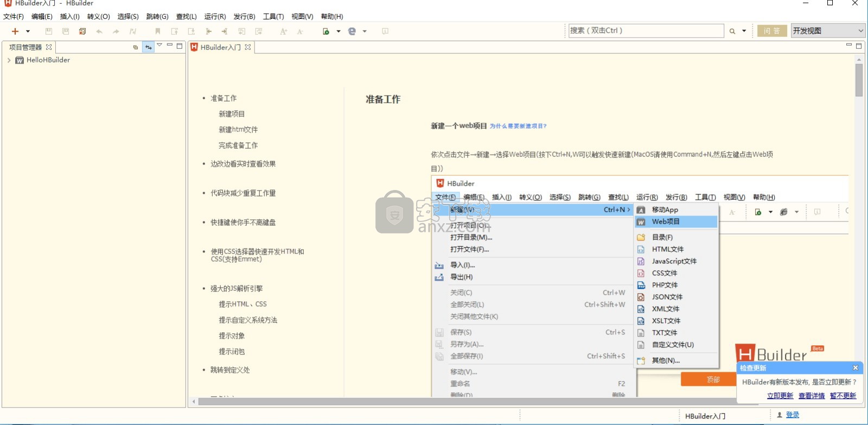Click the 问答 button

(x=772, y=31)
